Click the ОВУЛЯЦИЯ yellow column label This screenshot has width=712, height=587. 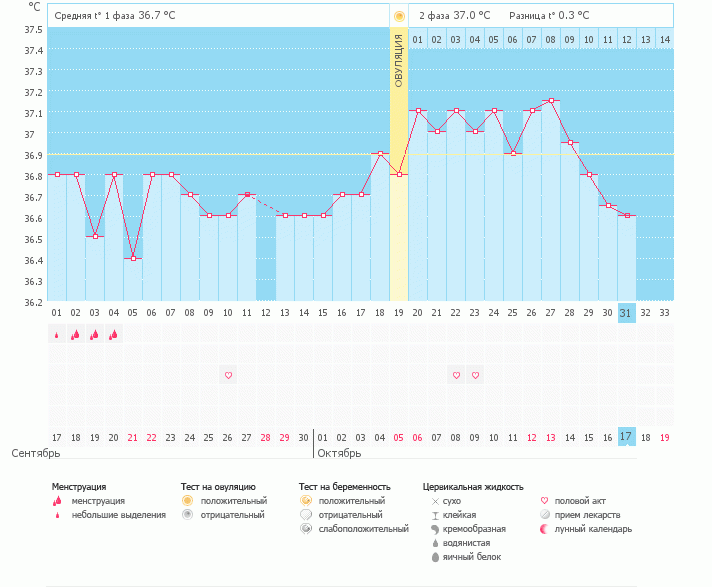pos(399,60)
